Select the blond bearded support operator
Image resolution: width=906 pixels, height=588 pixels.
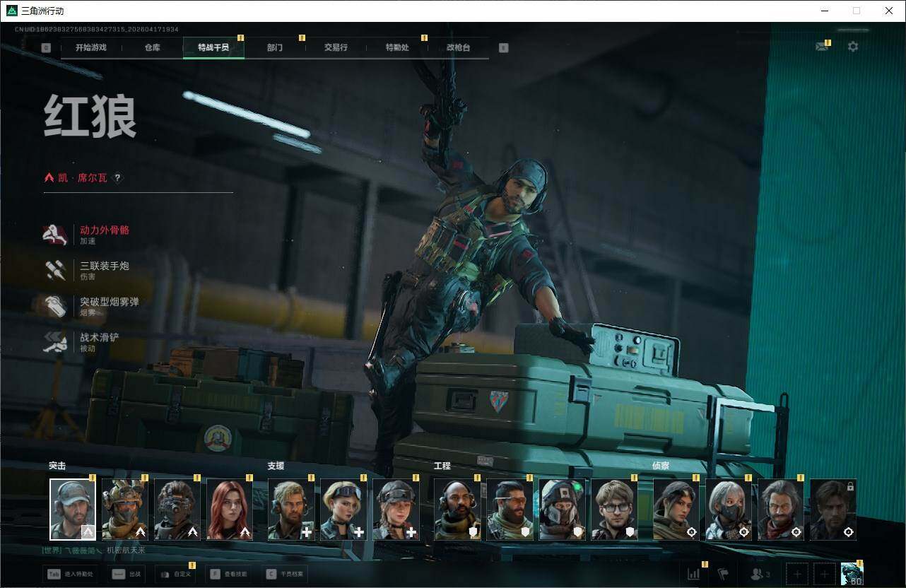click(x=291, y=510)
